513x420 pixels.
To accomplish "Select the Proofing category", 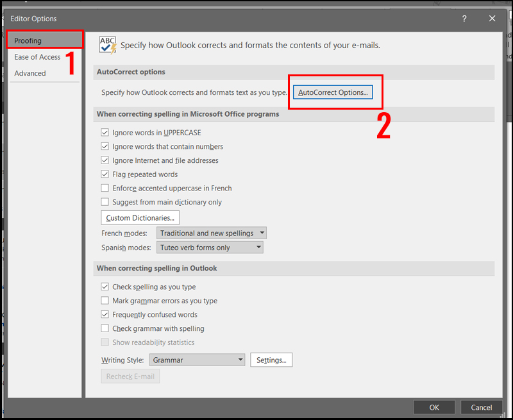I will coord(45,40).
